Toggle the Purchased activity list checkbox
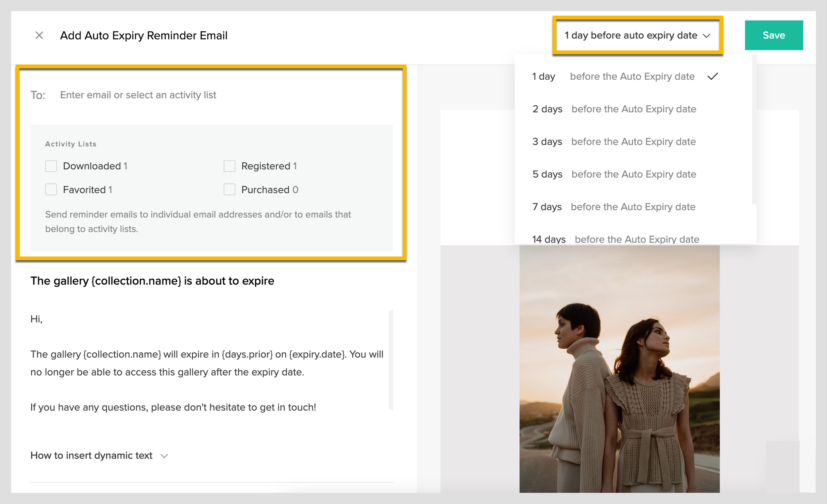Viewport: 827px width, 504px height. tap(229, 189)
